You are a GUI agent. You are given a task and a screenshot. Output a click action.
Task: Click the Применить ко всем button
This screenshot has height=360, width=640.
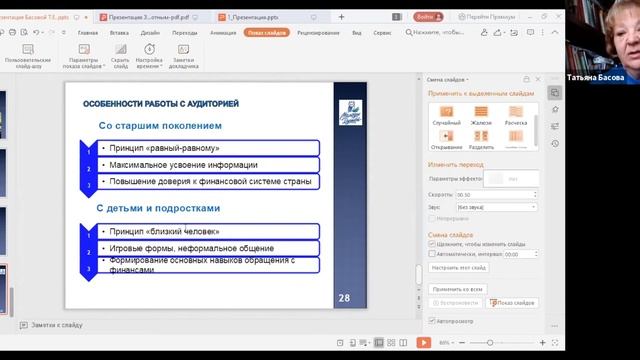tap(457, 289)
